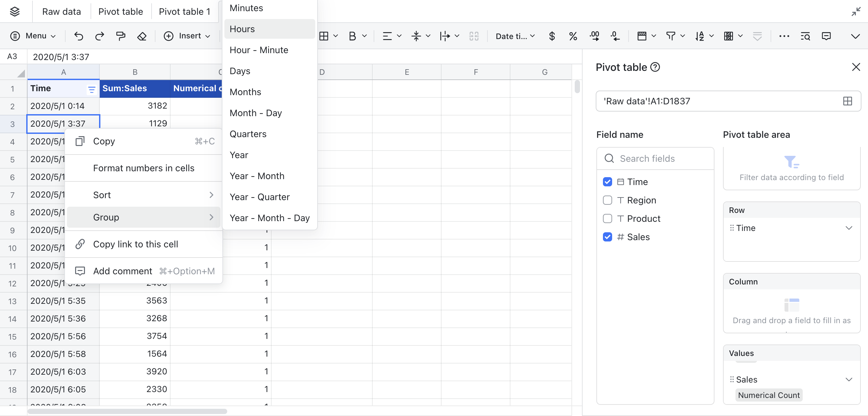Choose Hours from the Group submenu
Viewport: 868px width, 416px height.
coord(242,29)
